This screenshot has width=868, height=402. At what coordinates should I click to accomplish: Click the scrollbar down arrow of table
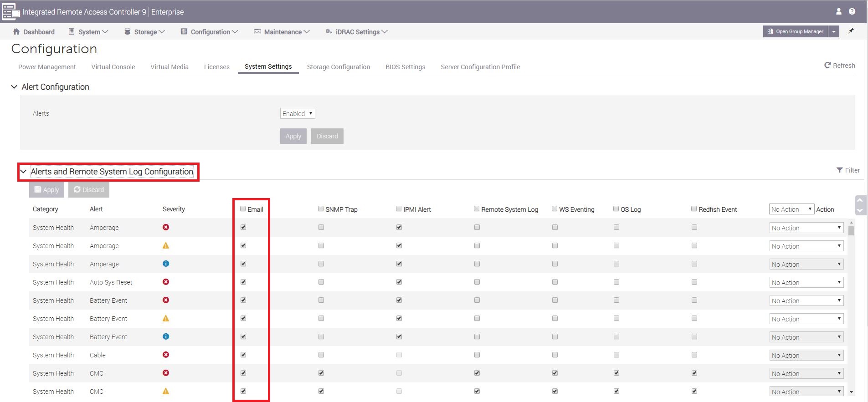tap(852, 392)
